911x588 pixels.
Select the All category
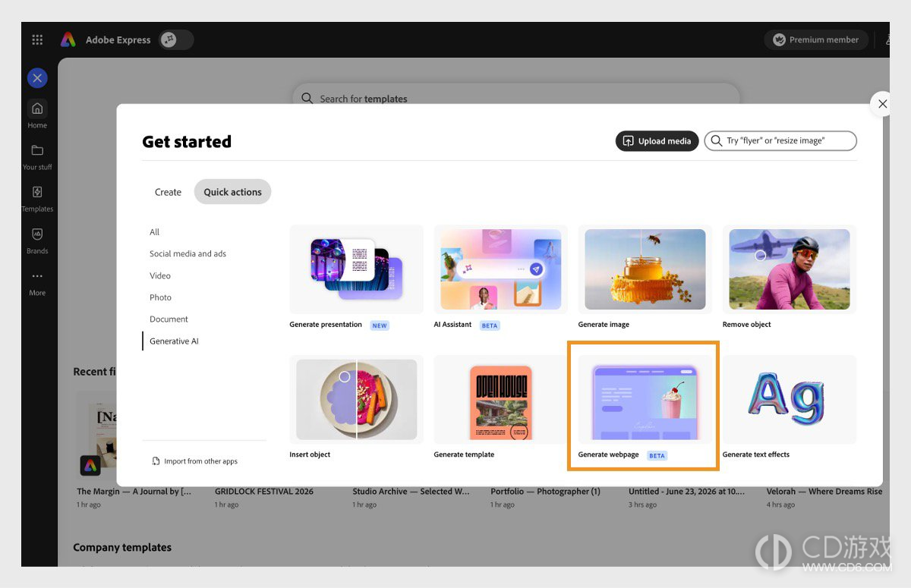tap(155, 232)
